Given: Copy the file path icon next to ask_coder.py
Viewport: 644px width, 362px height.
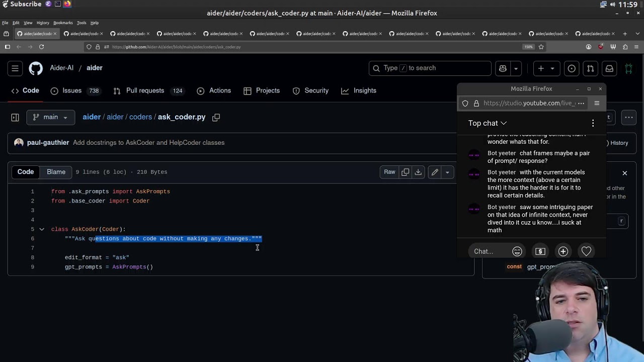Looking at the screenshot, I should coord(216,117).
